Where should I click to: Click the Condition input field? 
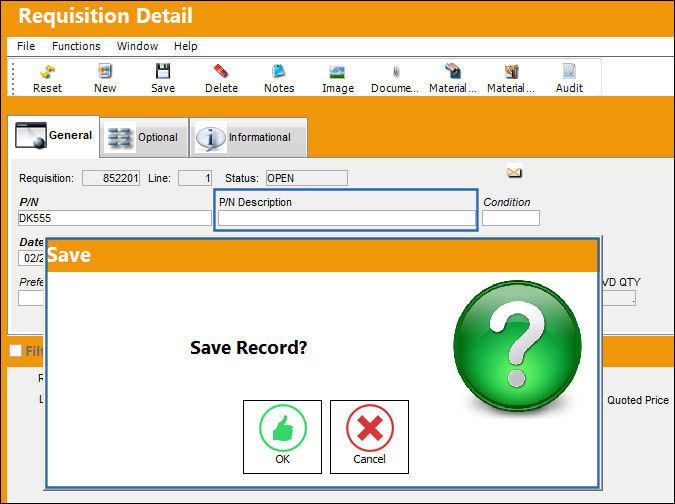click(x=511, y=218)
